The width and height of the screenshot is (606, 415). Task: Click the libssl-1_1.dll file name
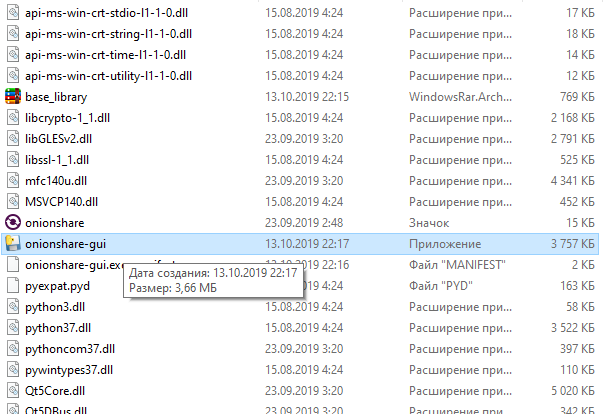57,160
